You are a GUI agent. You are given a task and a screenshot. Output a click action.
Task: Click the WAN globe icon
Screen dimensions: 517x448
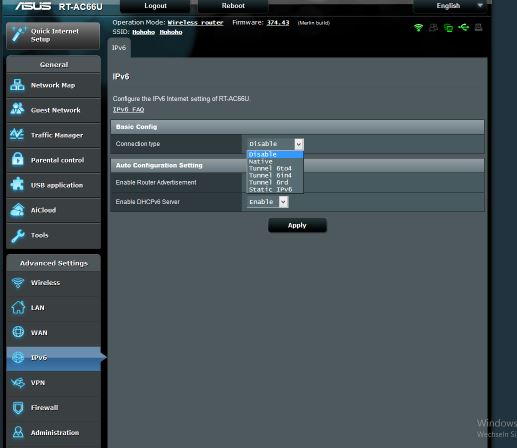18,332
